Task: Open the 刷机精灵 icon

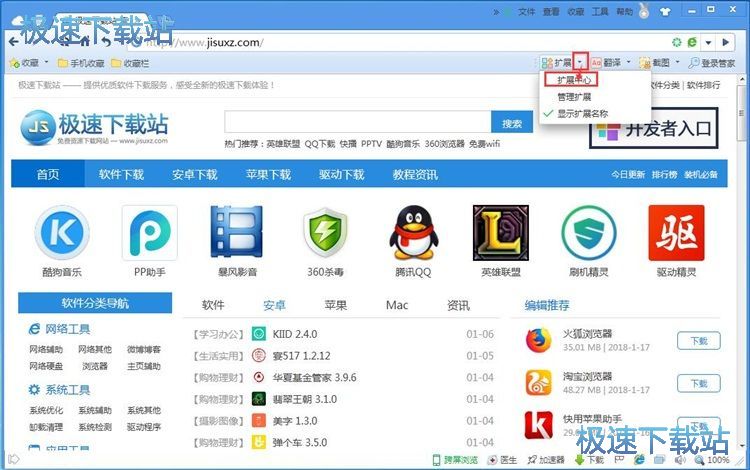Action: click(x=589, y=233)
